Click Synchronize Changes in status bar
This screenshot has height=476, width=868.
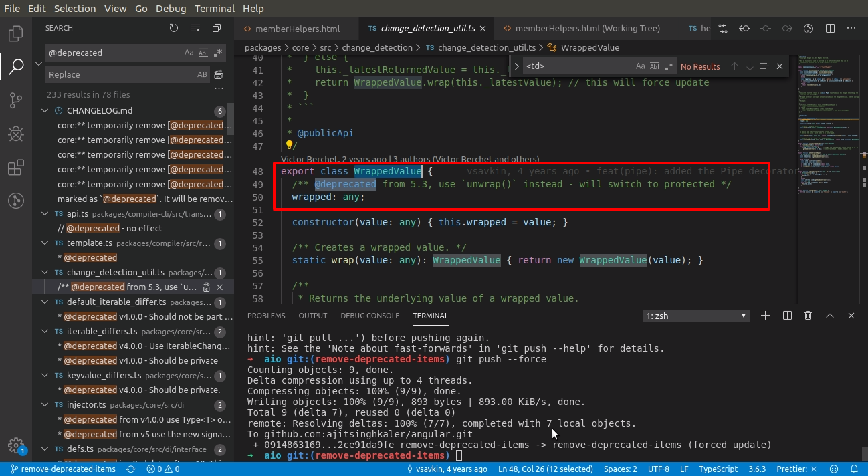point(131,469)
